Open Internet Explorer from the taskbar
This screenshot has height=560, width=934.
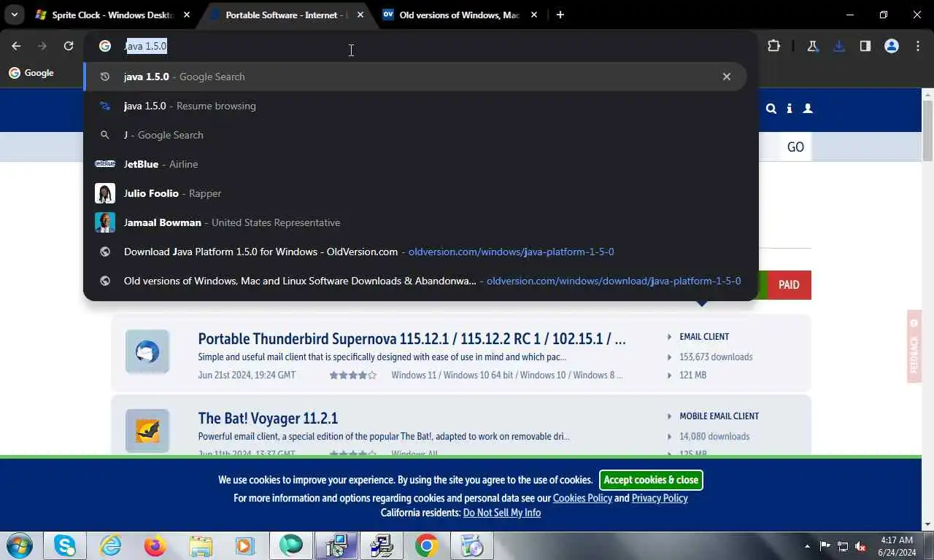tap(110, 545)
